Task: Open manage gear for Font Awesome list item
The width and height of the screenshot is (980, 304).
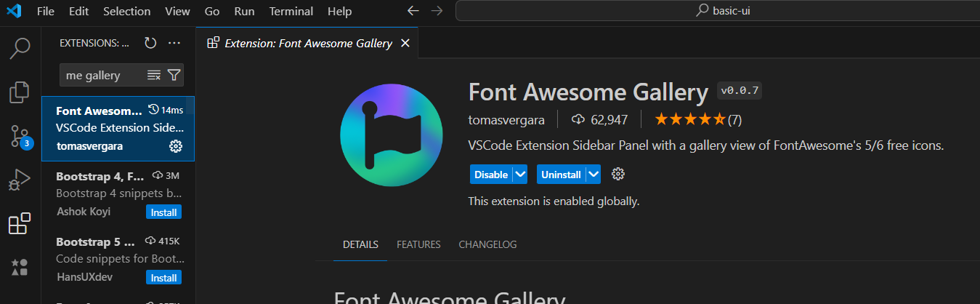Action: 175,146
